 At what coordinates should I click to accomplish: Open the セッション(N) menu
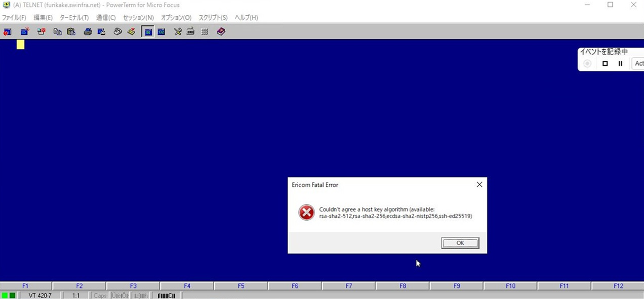pyautogui.click(x=139, y=17)
